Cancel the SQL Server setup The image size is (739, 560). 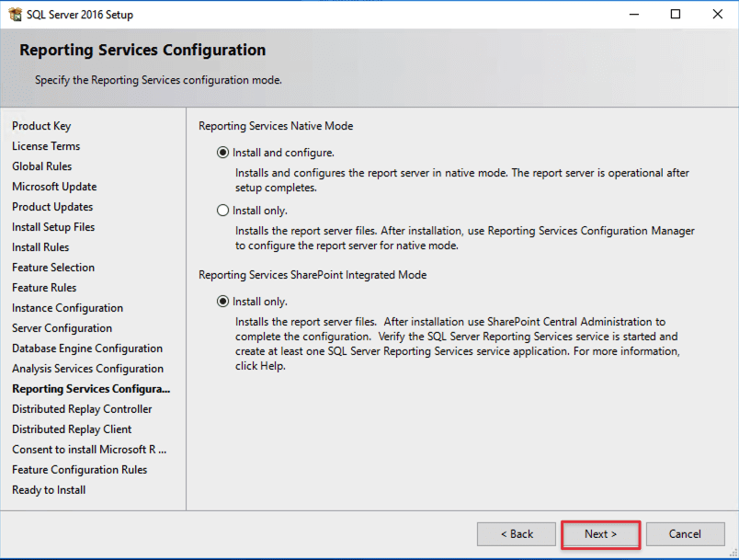[x=685, y=533]
